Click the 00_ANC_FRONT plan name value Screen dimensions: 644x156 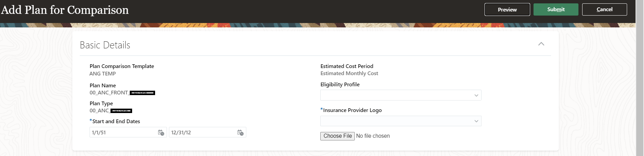point(109,93)
